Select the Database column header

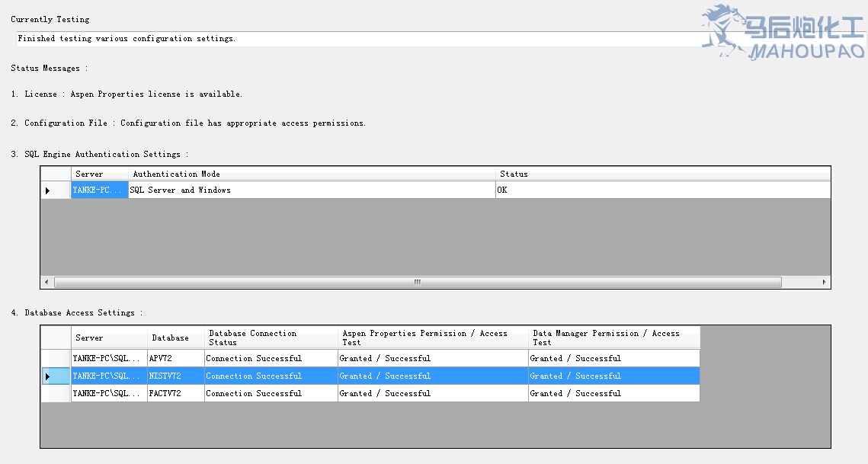[x=175, y=338]
